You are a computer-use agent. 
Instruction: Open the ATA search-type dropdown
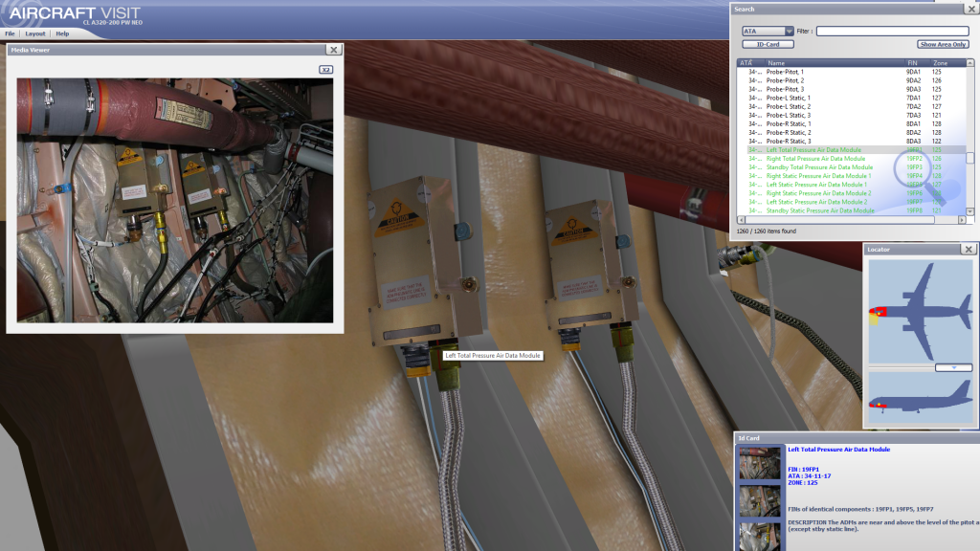[x=768, y=32]
